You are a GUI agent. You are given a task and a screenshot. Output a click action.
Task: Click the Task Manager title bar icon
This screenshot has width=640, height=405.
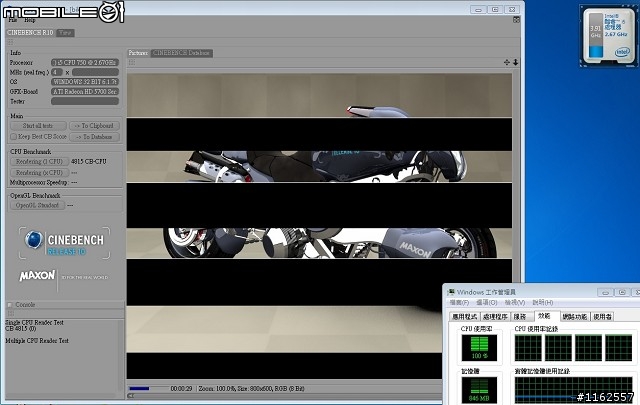451,292
